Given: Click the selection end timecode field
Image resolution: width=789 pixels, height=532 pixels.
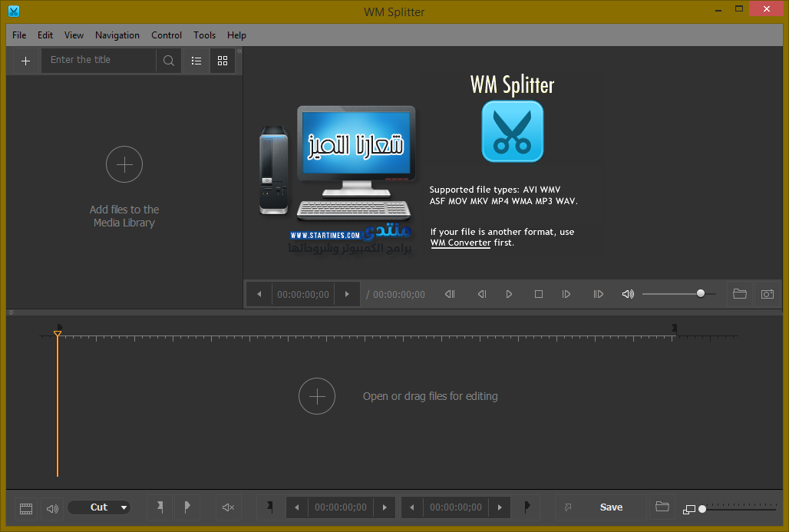Looking at the screenshot, I should click(x=456, y=507).
